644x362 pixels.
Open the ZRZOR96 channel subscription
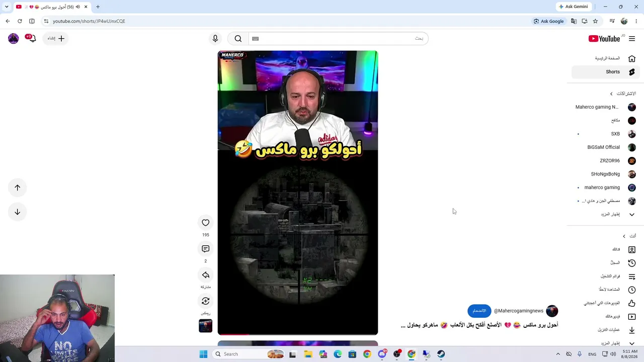pos(606,161)
